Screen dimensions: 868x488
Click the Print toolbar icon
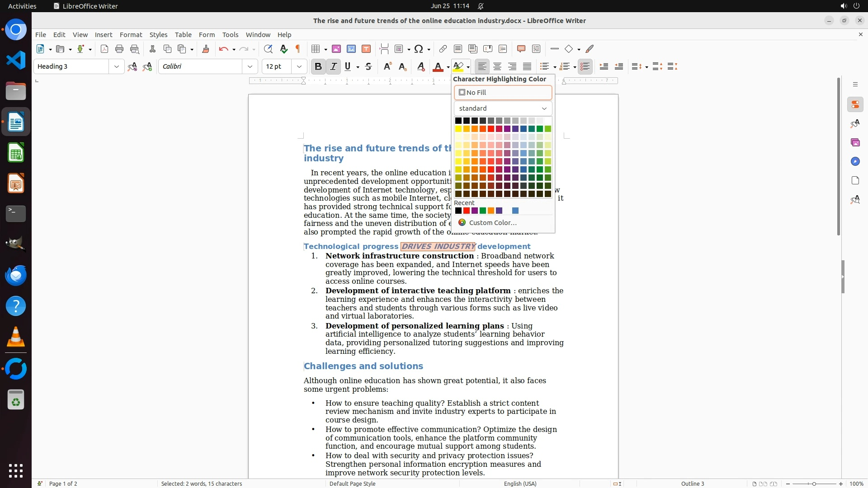point(119,49)
